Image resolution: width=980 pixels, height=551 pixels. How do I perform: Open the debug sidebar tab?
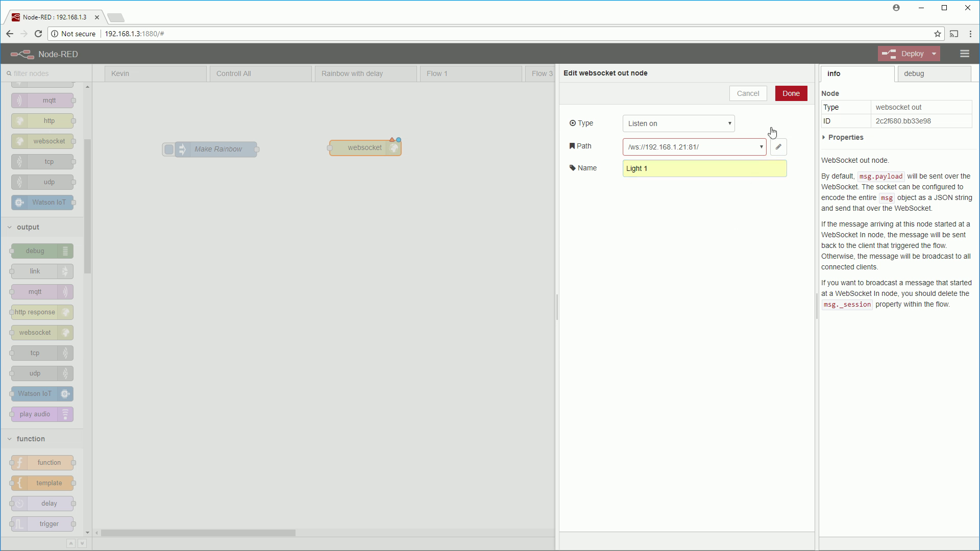[934, 73]
